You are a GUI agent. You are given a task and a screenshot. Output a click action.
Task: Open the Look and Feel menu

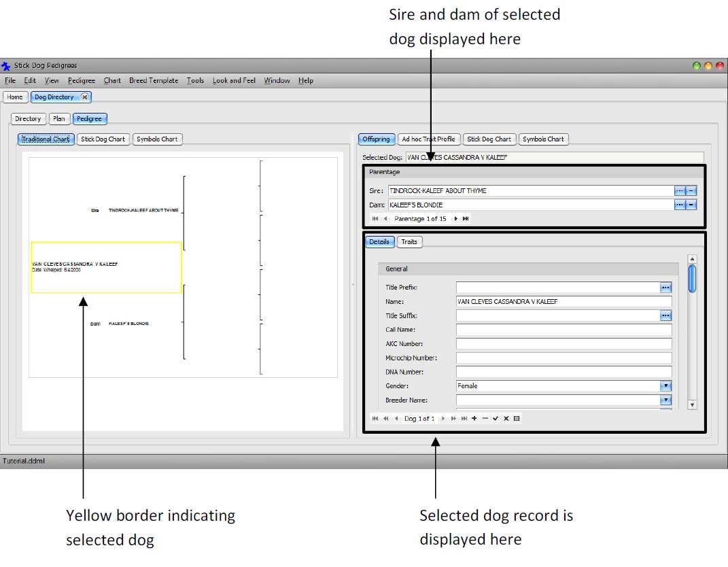234,80
